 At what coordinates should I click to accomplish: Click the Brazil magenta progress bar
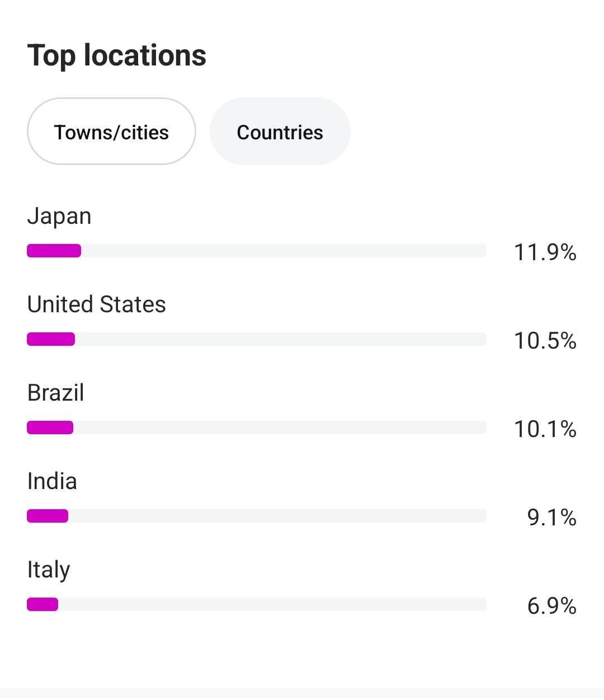point(50,427)
